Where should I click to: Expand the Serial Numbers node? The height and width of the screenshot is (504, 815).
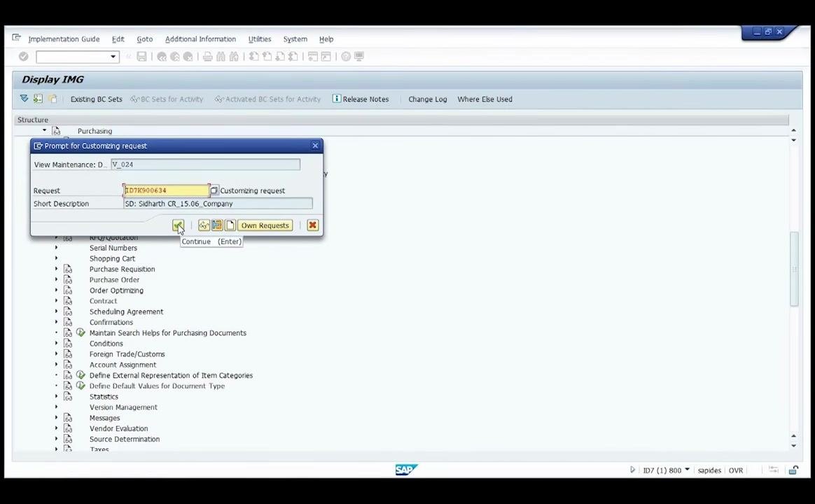click(x=56, y=247)
